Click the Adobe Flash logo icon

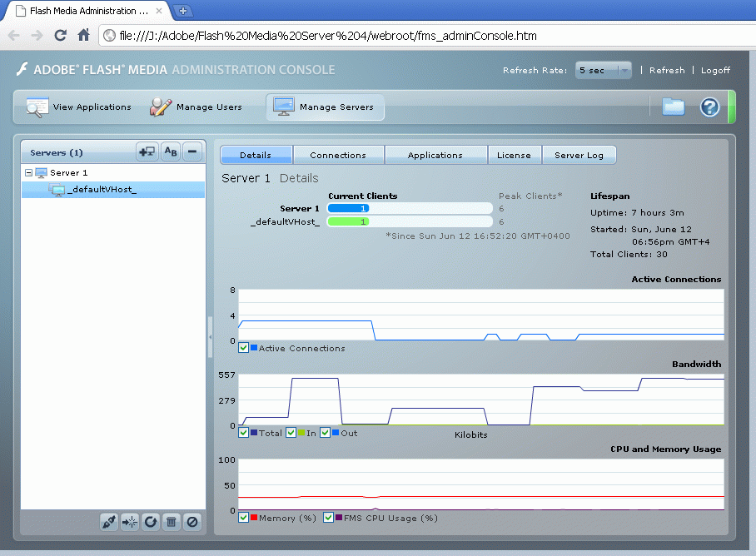point(22,69)
